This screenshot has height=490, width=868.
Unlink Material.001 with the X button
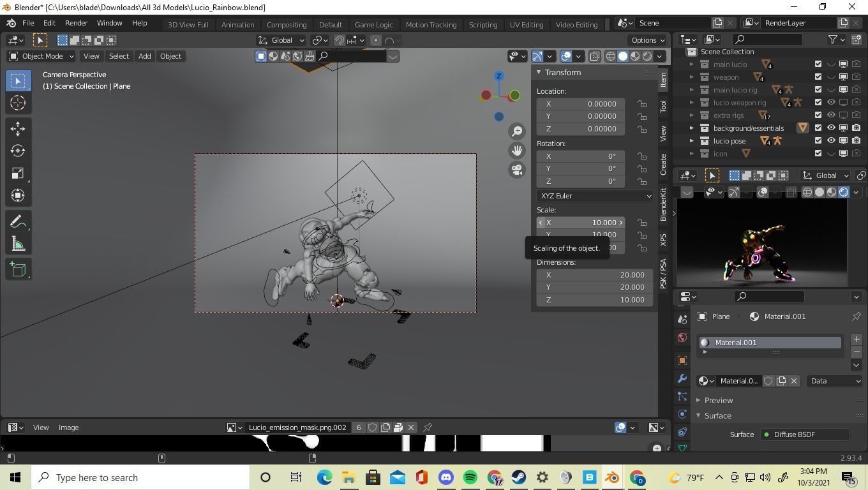click(794, 381)
